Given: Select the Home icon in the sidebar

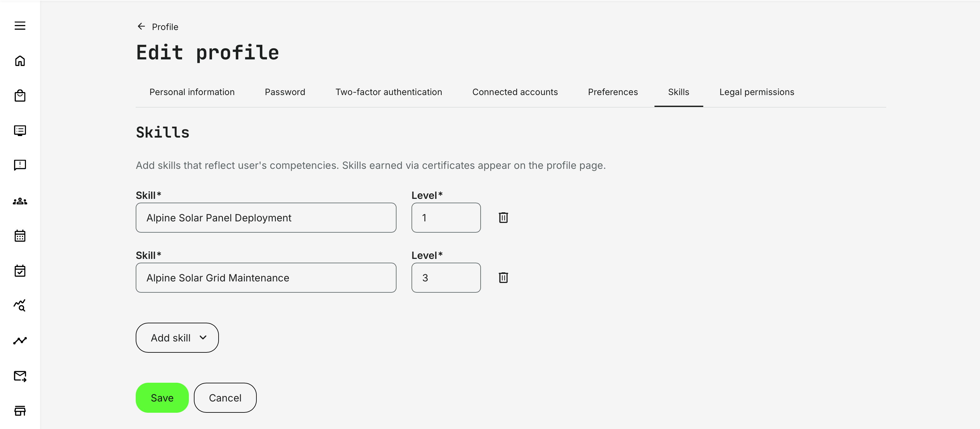Looking at the screenshot, I should point(19,61).
